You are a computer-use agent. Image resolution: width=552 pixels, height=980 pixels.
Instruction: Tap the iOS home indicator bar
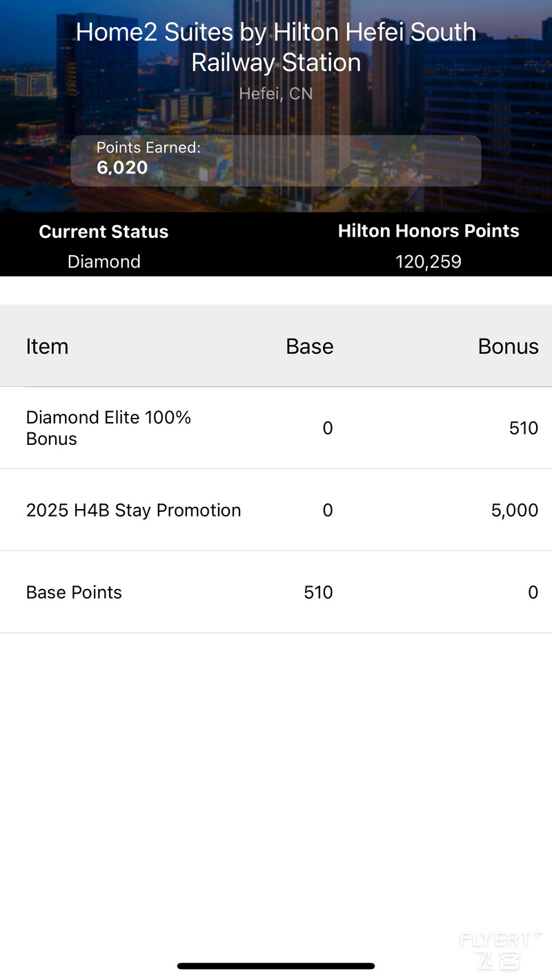(276, 966)
